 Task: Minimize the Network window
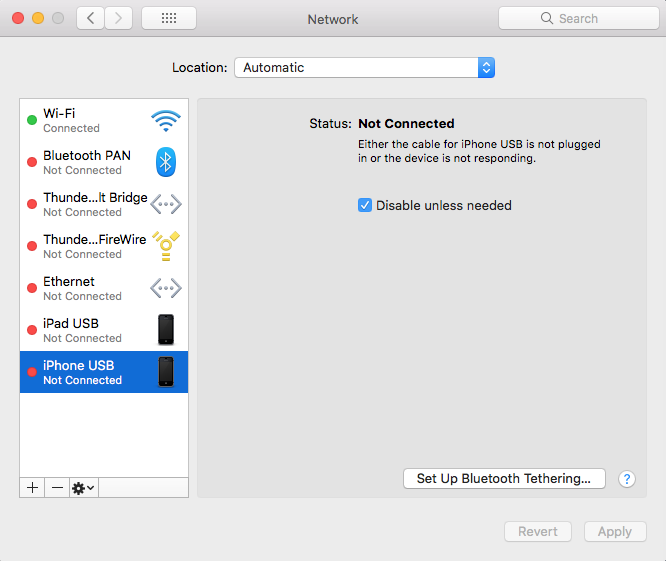click(38, 18)
